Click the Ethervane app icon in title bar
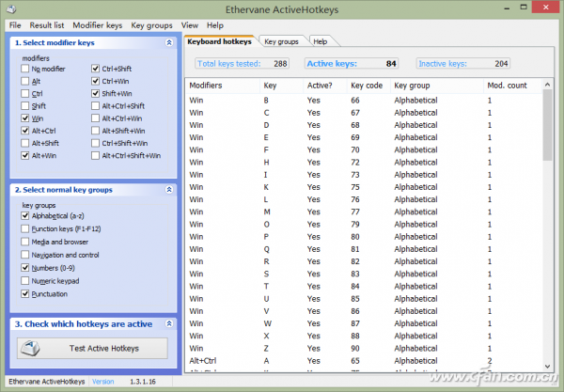The width and height of the screenshot is (564, 392). (x=11, y=8)
